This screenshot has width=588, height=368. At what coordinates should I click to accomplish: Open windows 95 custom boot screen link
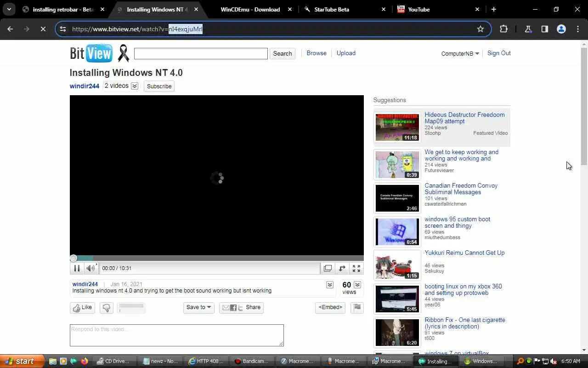[457, 222]
